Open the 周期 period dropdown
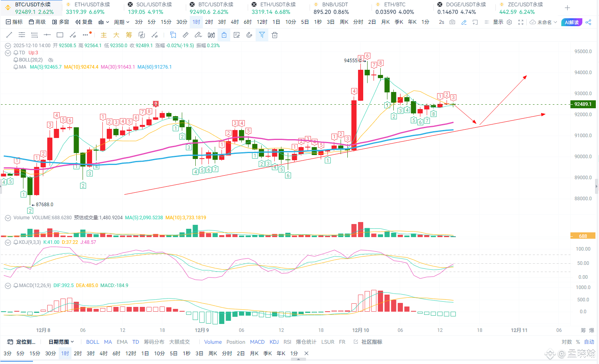Viewport: 599px width, 364px height. click(121, 22)
